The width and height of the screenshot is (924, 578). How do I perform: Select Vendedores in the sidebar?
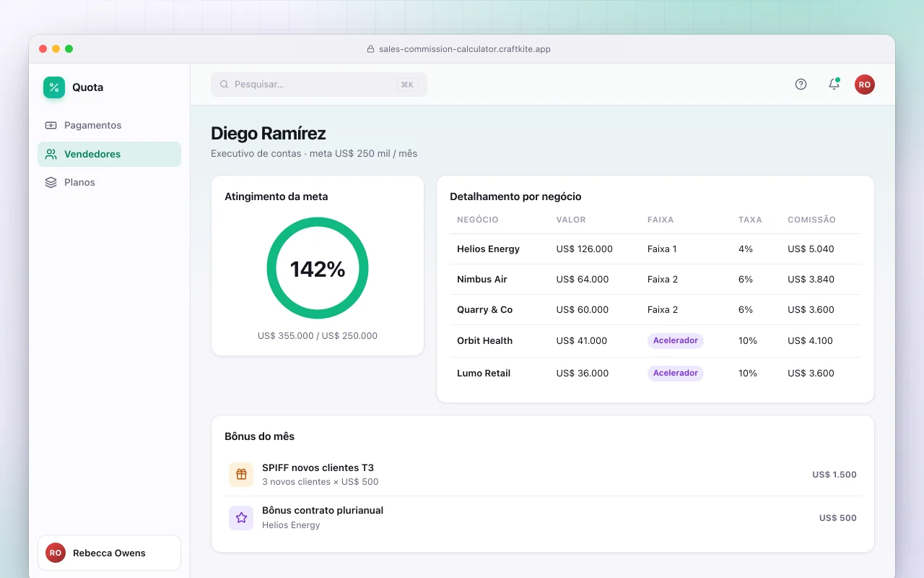(109, 154)
